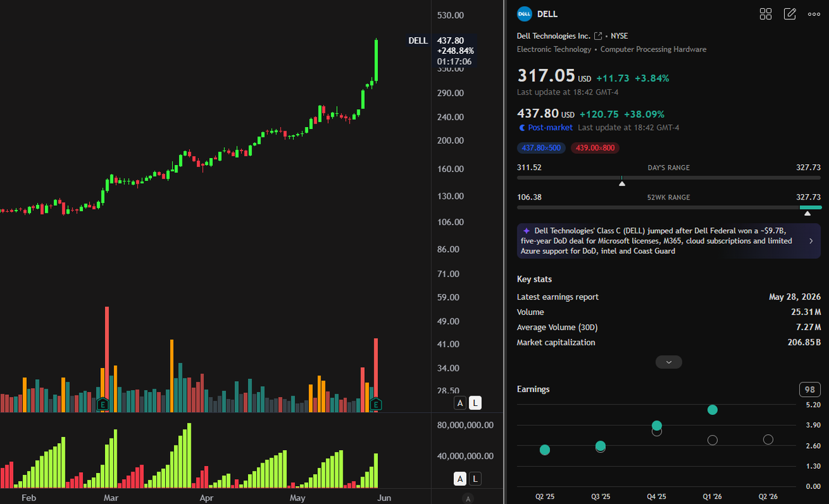Screen dimensions: 829x504
Task: Click the late-May earnings E marker on chart
Action: pos(377,404)
